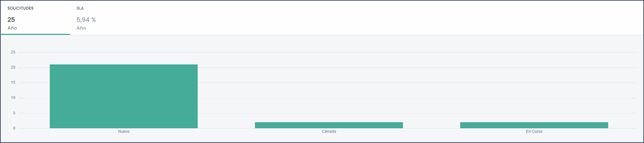Click the Cerrado bar in the chart
Screen dimensions: 644x143
click(x=329, y=125)
